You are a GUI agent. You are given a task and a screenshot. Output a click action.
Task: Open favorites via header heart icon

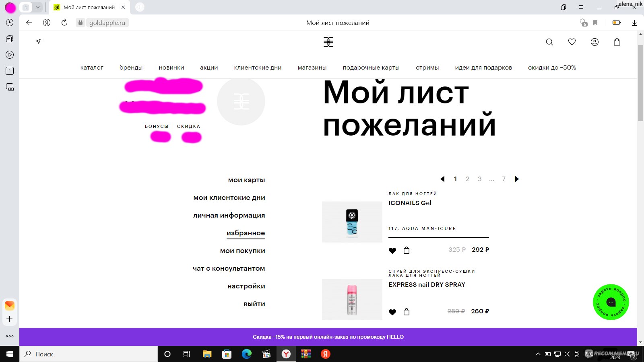(572, 42)
